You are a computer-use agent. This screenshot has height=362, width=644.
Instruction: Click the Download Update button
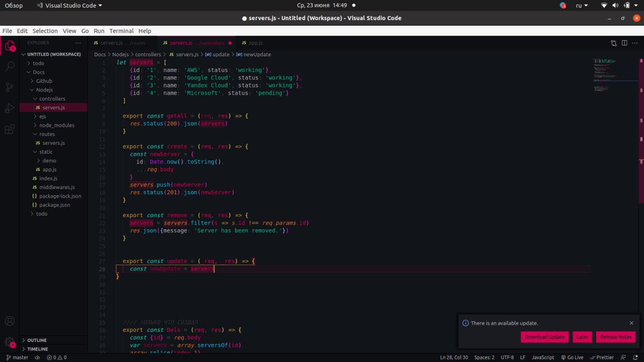point(544,337)
